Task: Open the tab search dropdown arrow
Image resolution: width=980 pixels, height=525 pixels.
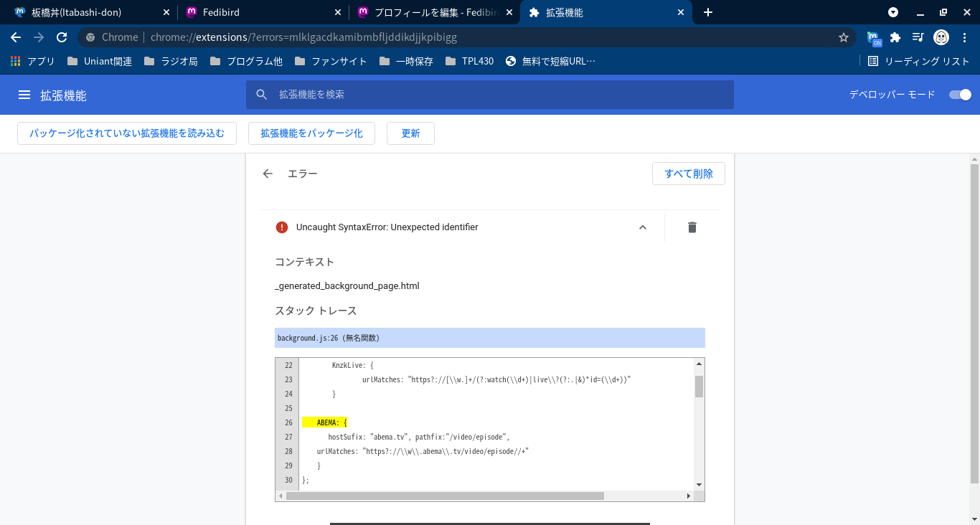Action: pyautogui.click(x=893, y=12)
